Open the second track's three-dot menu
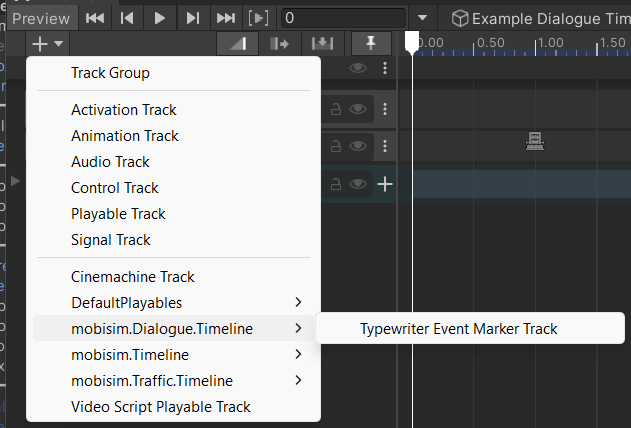This screenshot has height=428, width=631. coord(385,146)
